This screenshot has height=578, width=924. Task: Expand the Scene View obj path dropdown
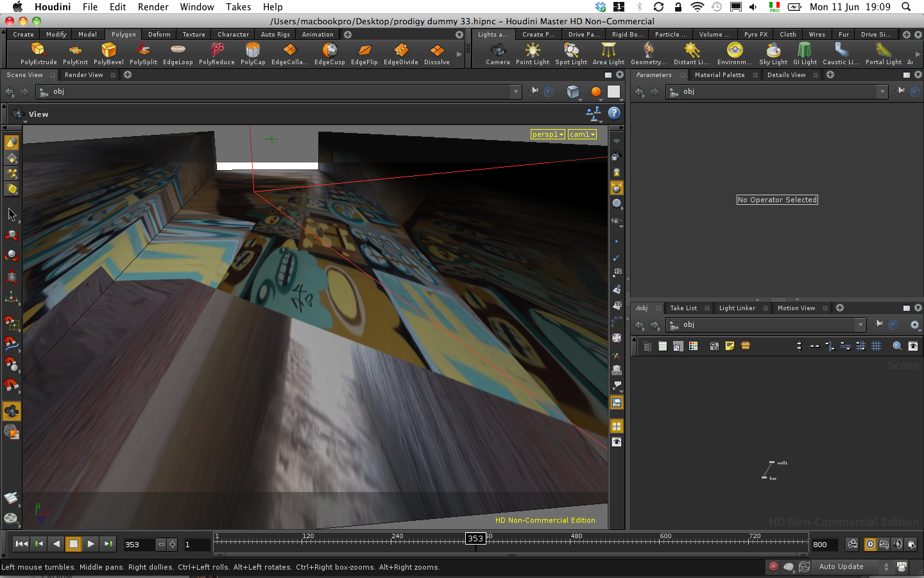(x=516, y=91)
